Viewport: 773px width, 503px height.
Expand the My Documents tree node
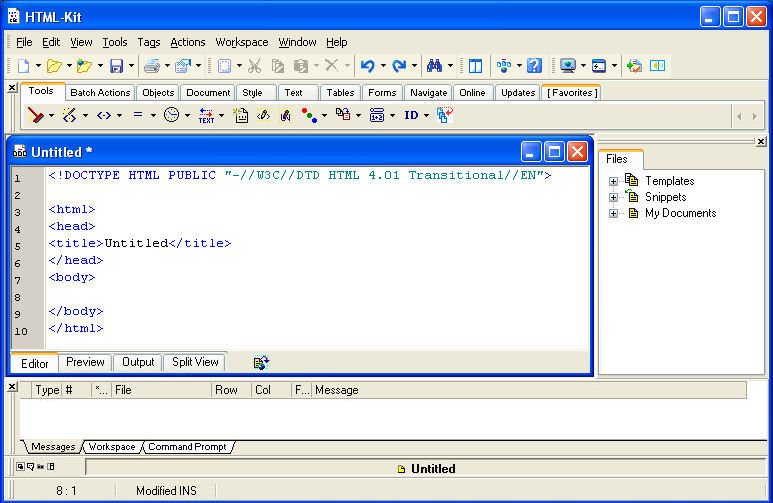(x=613, y=213)
